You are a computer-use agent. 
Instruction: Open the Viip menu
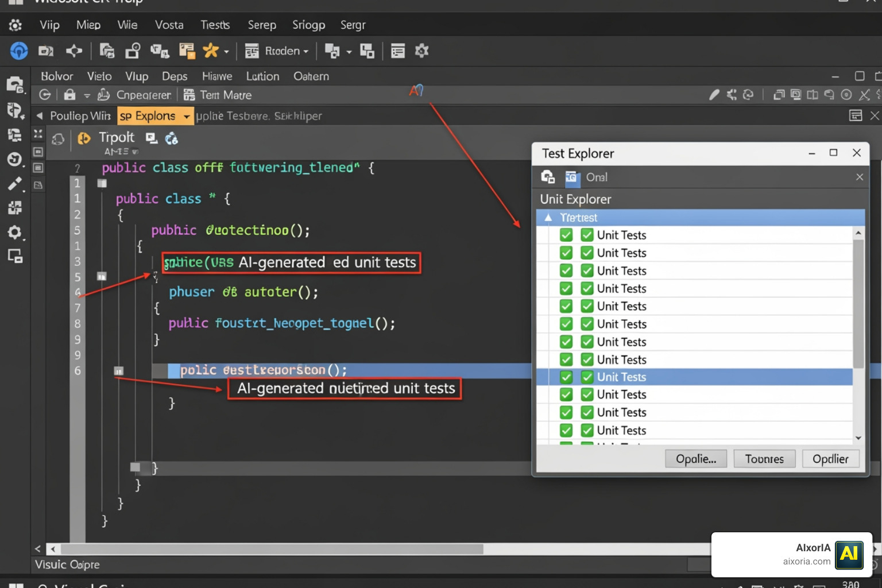pos(49,25)
